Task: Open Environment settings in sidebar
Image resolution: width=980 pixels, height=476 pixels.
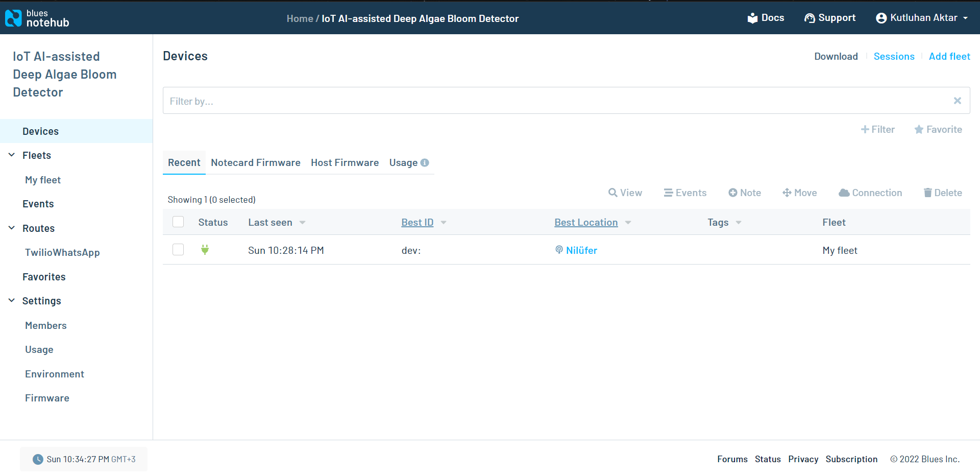Action: (55, 374)
